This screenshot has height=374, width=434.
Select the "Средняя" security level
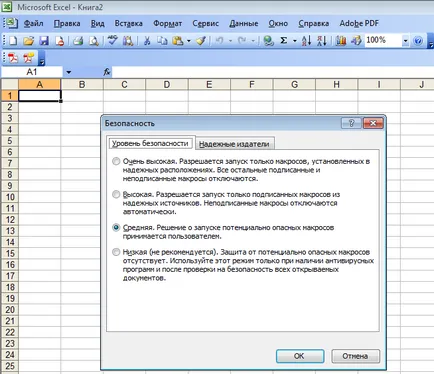click(x=116, y=228)
